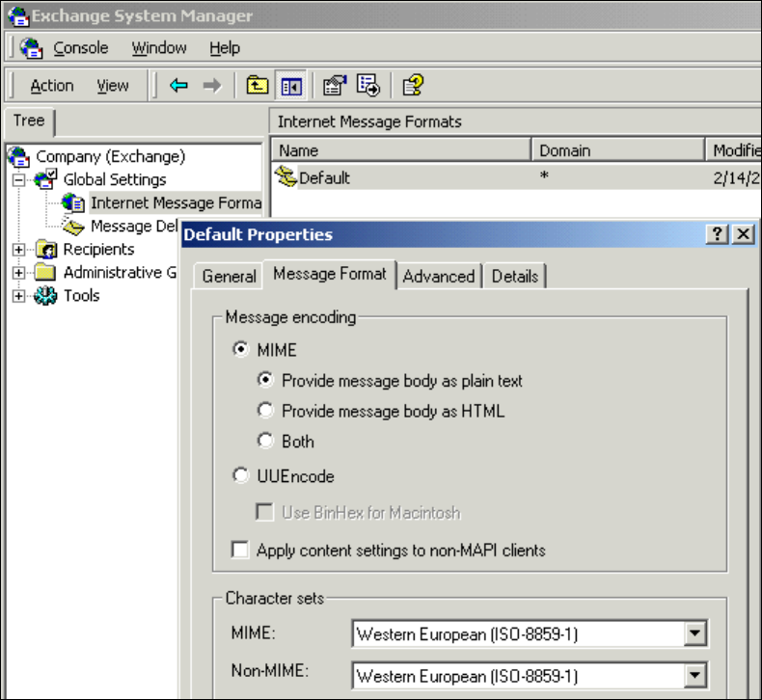
Task: Select the Tools tree item
Action: tap(82, 296)
